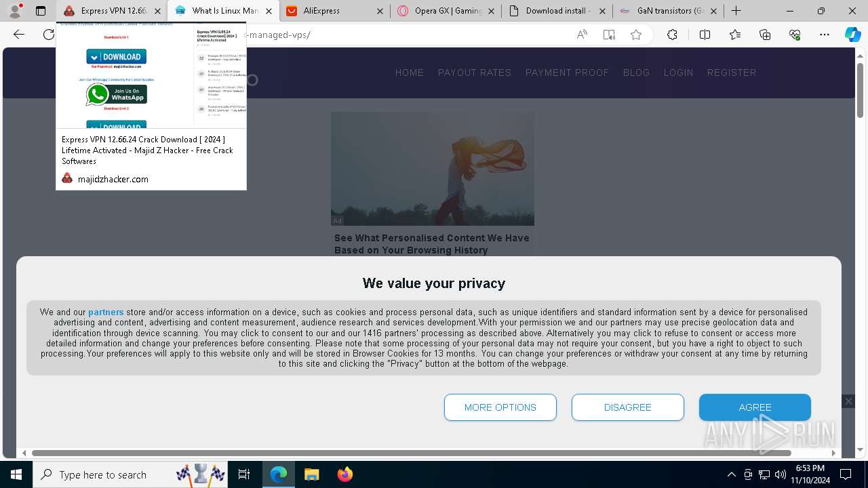Close the AliExpress tab
Screen dimensions: 868x488
click(x=379, y=11)
